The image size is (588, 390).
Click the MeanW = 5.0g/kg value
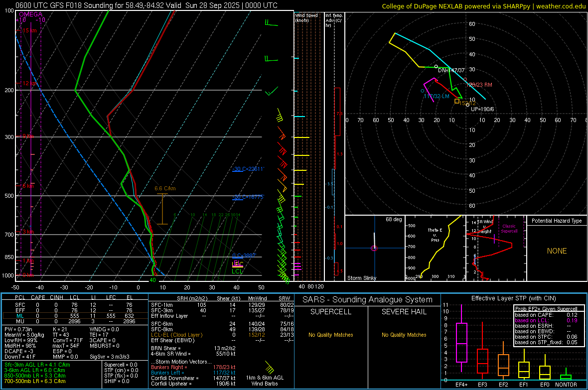tap(24, 335)
